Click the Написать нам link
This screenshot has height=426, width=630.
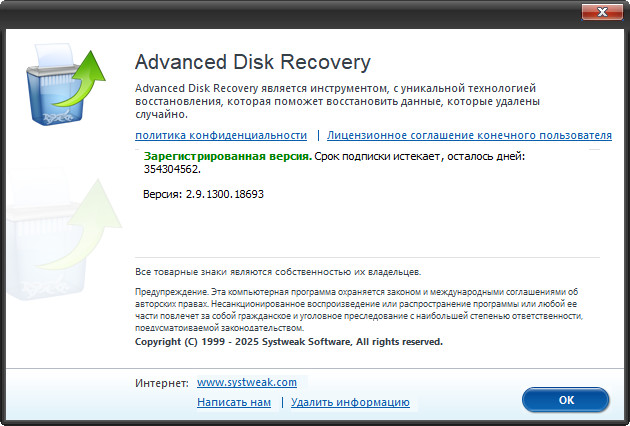point(234,402)
